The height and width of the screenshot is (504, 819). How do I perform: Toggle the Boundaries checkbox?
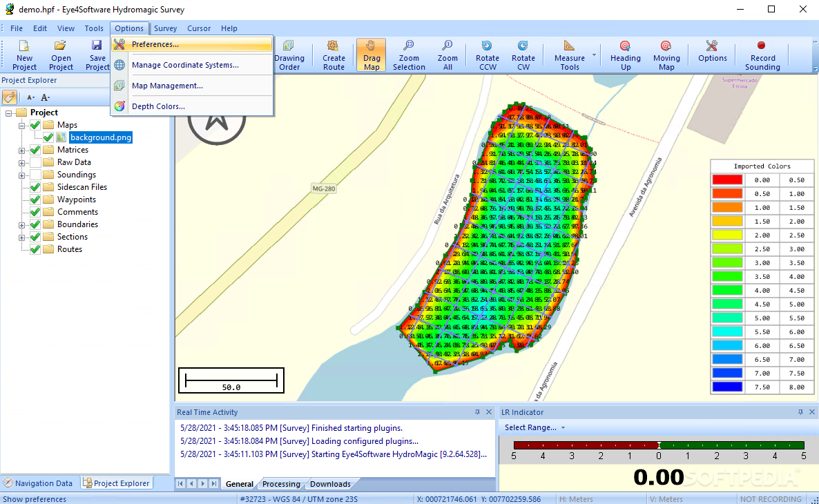pyautogui.click(x=35, y=224)
